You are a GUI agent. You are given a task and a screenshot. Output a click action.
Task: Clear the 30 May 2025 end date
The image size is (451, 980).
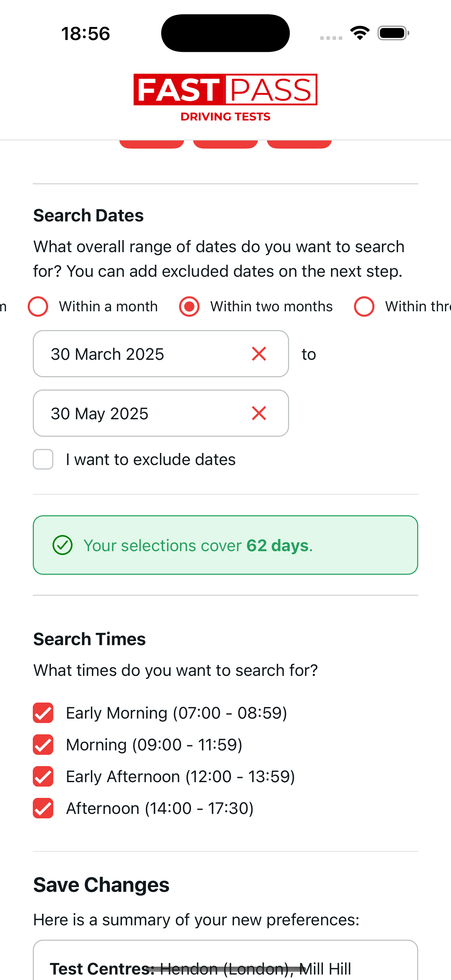(259, 413)
